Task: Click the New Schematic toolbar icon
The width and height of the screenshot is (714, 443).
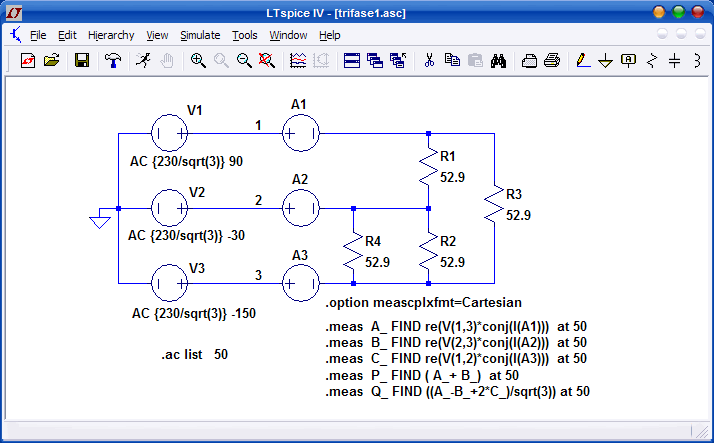Action: [27, 61]
